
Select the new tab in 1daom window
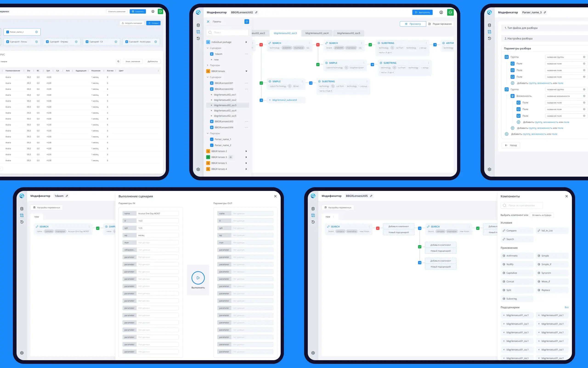[x=37, y=217]
